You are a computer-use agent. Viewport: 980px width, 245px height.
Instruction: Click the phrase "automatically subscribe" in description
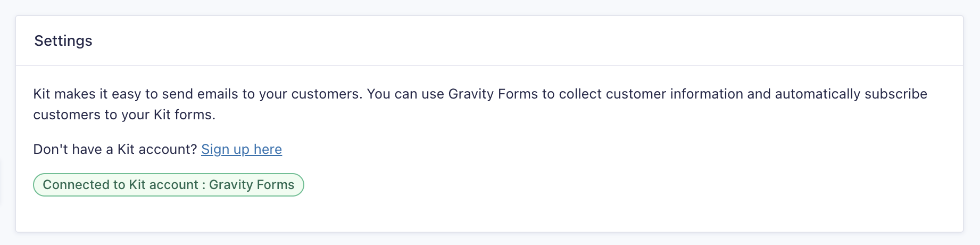pos(851,94)
